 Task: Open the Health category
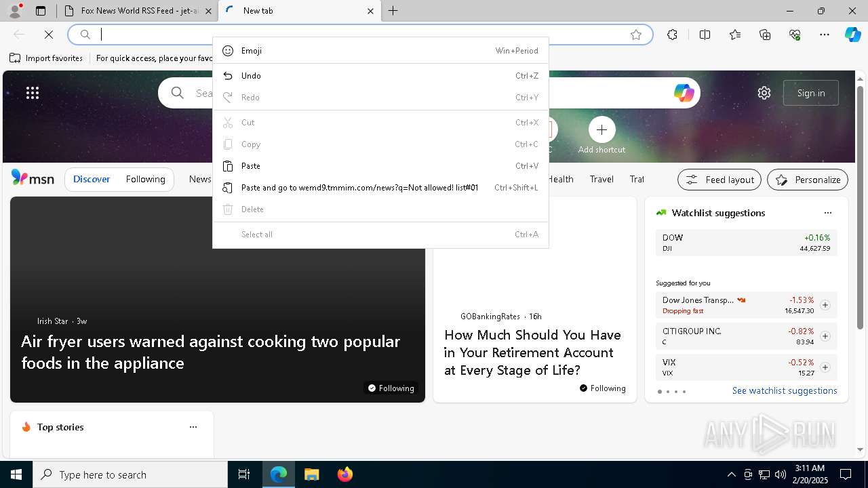[x=560, y=180]
